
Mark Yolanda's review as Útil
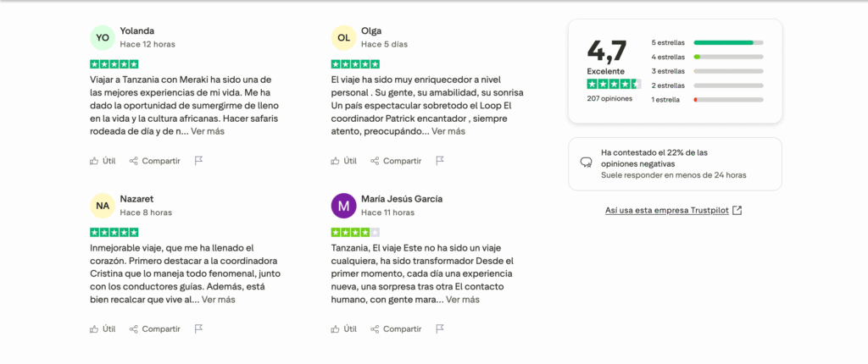(103, 161)
